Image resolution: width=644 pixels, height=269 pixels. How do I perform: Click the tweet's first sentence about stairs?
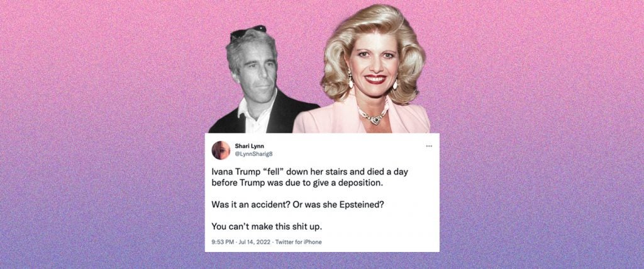click(x=309, y=177)
